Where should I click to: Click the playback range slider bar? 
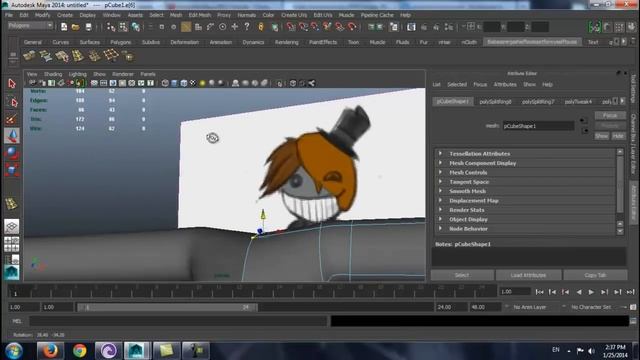tap(167, 307)
